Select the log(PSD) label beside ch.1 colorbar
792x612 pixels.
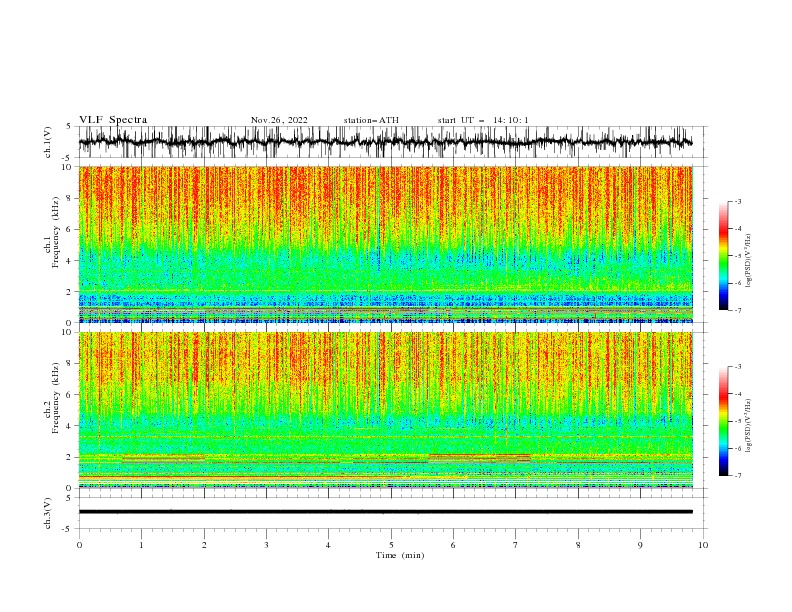coord(749,261)
